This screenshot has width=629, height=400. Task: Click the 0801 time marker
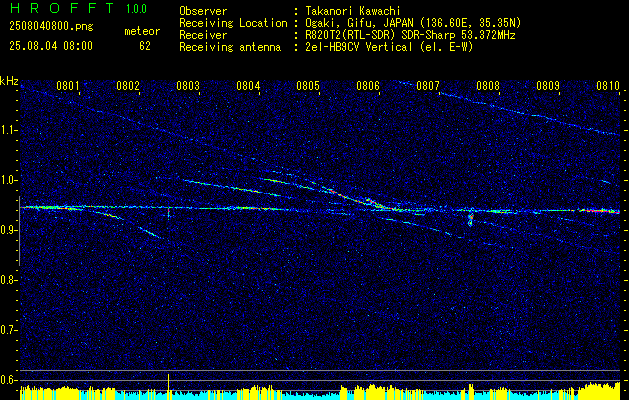tap(67, 85)
